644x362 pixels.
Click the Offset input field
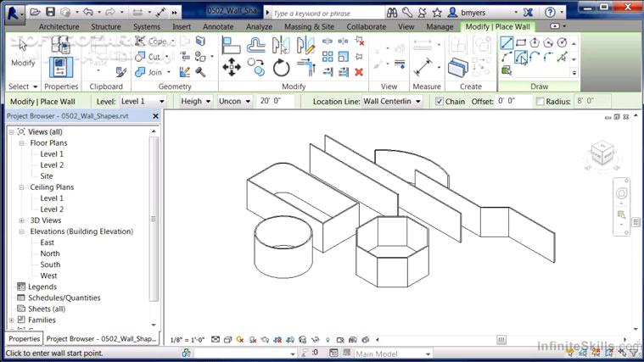[x=513, y=101]
